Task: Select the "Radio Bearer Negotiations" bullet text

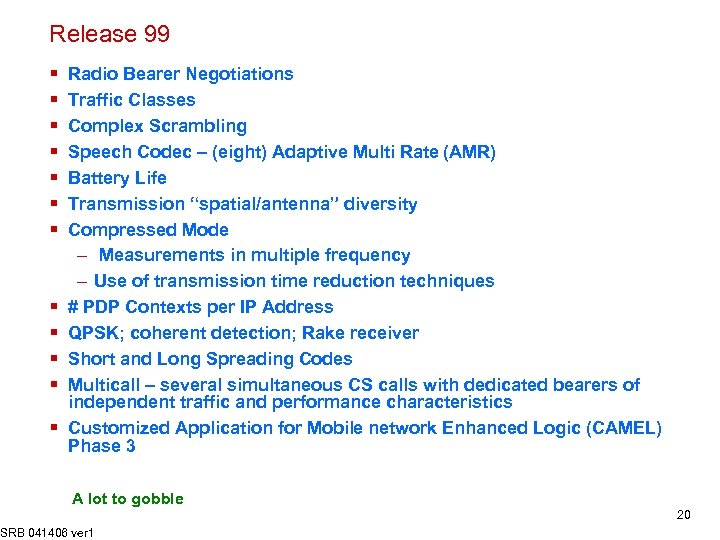Action: [180, 74]
